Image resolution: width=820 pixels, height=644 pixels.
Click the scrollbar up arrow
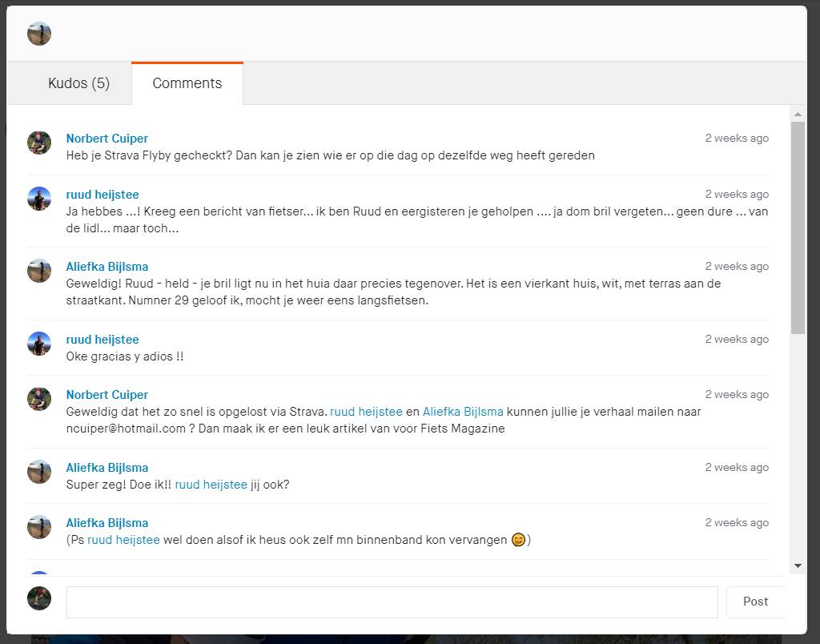(x=798, y=115)
